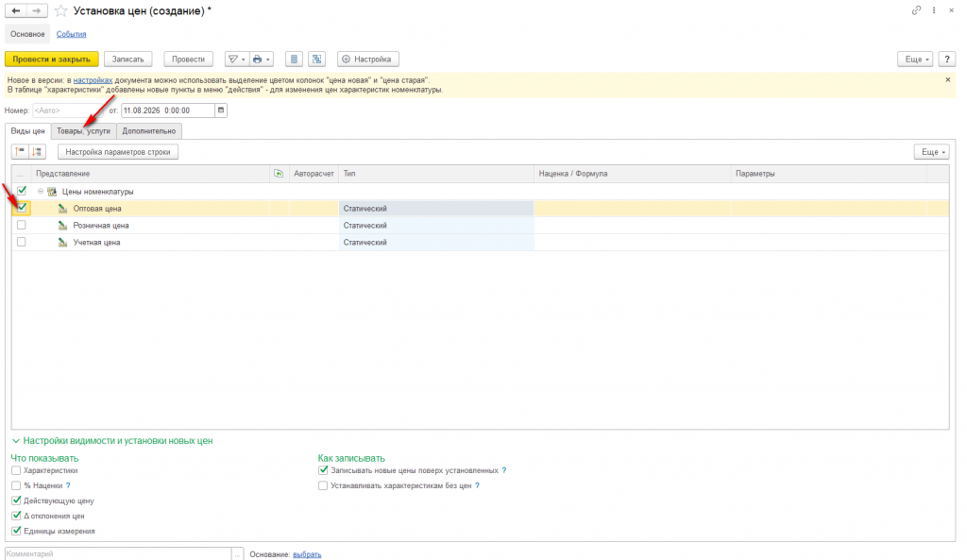Click the Настройка параметров строки button
The height and width of the screenshot is (560, 967).
118,152
